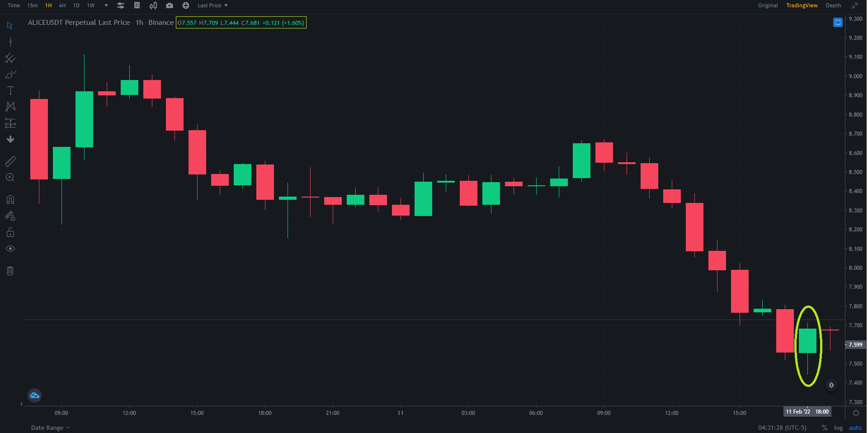Click the collapse arrow at chart bottom-left
Viewport: 868px width, 433px height.
click(21, 404)
